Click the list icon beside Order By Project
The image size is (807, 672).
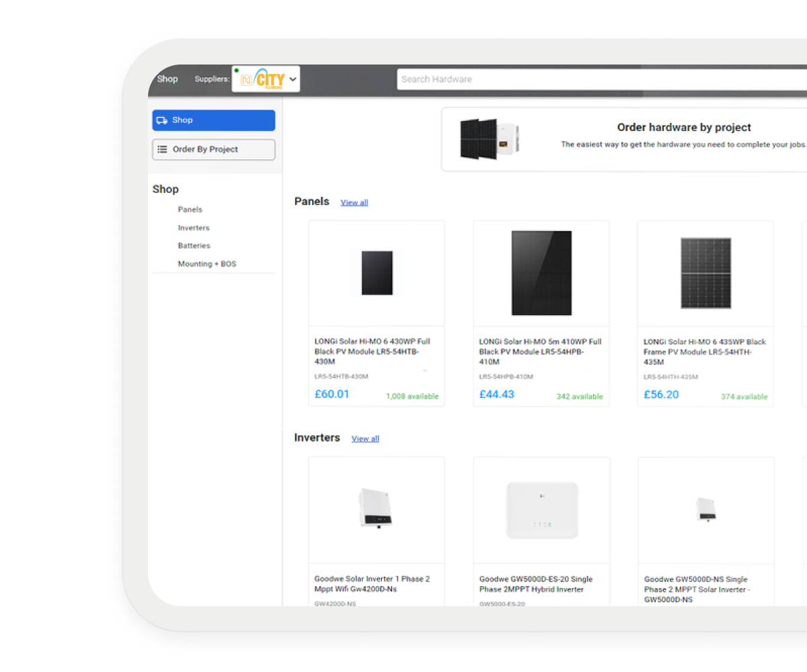pyautogui.click(x=162, y=149)
